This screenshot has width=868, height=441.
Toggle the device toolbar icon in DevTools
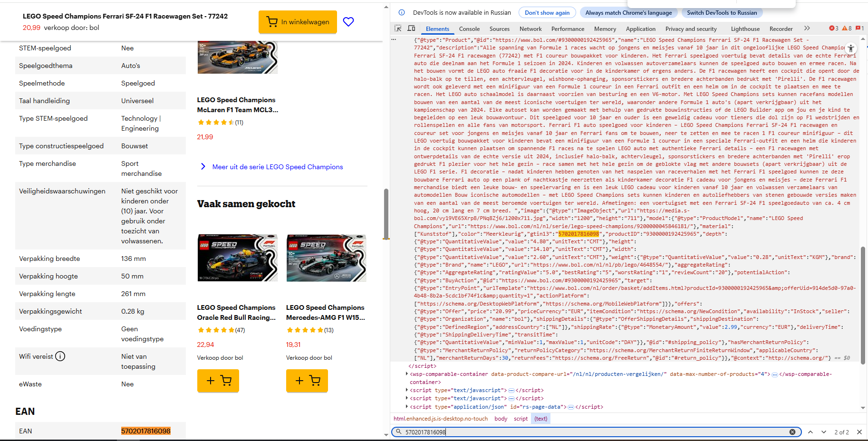point(411,29)
